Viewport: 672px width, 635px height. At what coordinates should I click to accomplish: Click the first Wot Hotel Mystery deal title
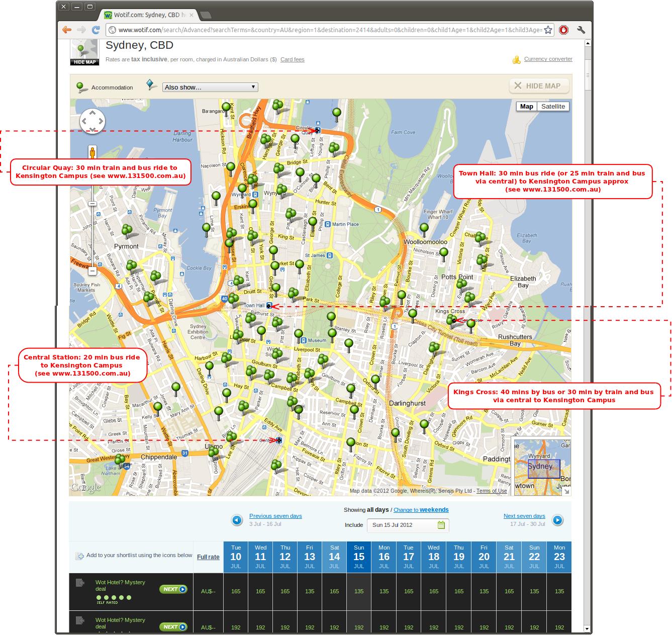pyautogui.click(x=120, y=585)
